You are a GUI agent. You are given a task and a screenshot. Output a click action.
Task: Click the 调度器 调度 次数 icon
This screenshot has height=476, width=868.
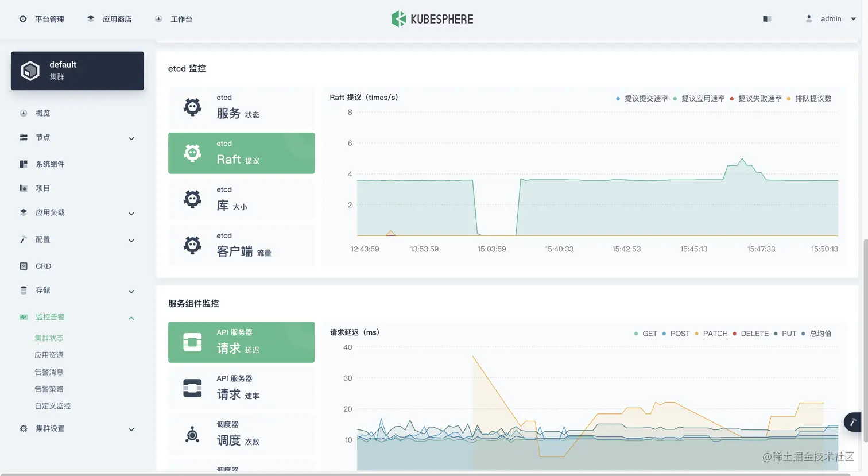point(192,435)
